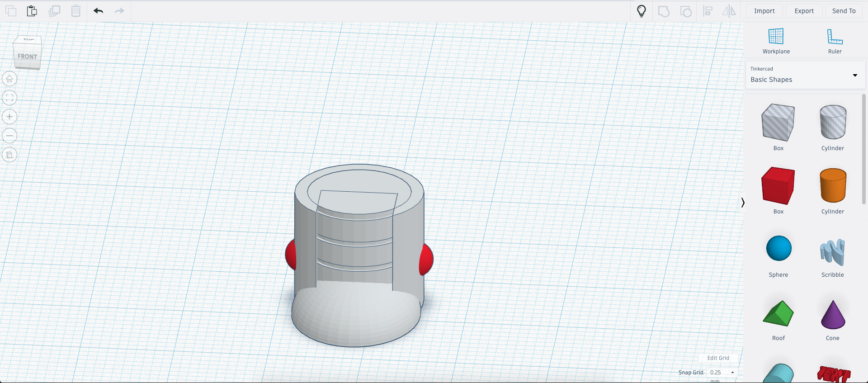Click the Export button

(x=804, y=11)
